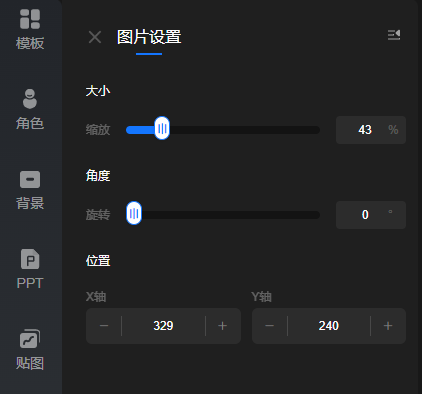Image resolution: width=422 pixels, height=394 pixels.
Task: Increase X轴 value with plus button
Action: pyautogui.click(x=223, y=326)
